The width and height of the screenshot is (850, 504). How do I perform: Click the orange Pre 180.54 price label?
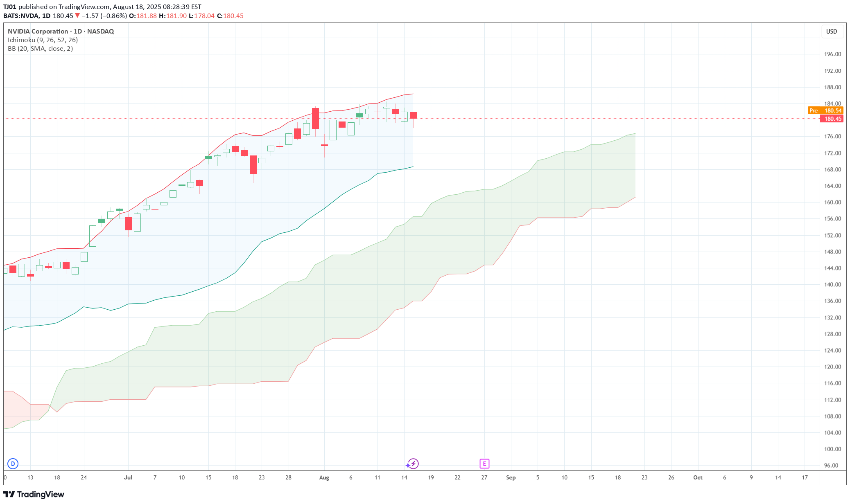(825, 110)
